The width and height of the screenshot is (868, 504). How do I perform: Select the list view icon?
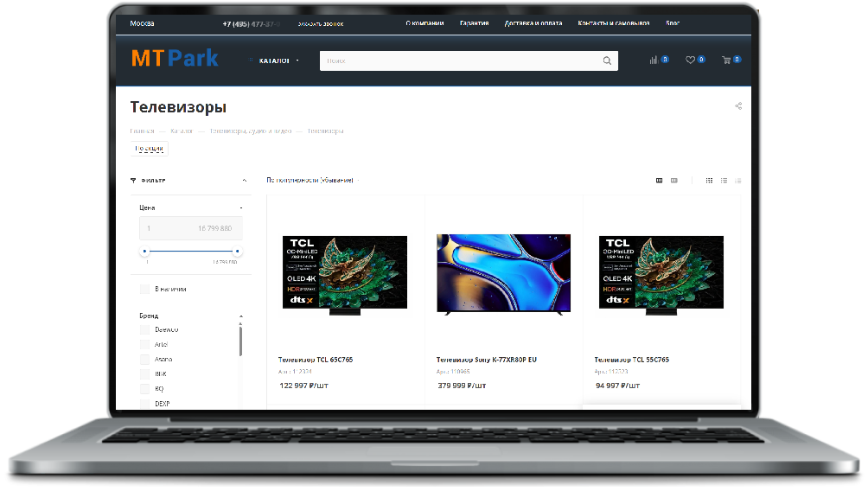724,181
